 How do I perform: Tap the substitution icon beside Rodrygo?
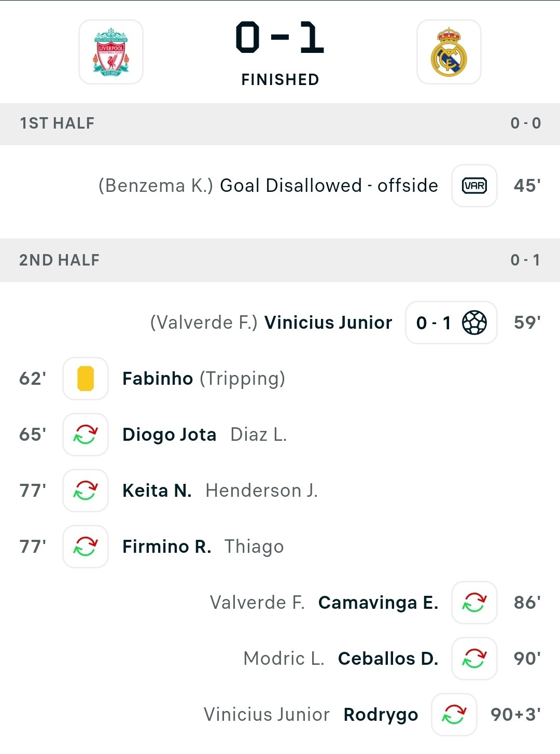(x=454, y=715)
